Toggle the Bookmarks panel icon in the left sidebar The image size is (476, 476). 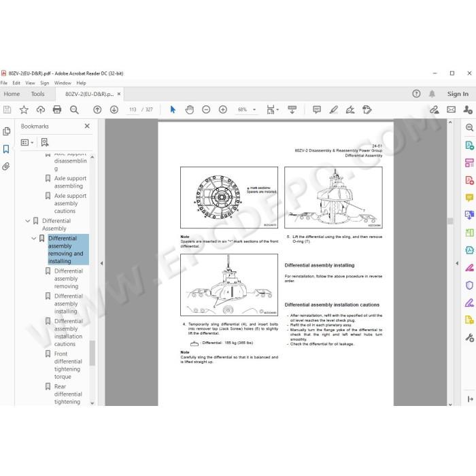(6, 149)
